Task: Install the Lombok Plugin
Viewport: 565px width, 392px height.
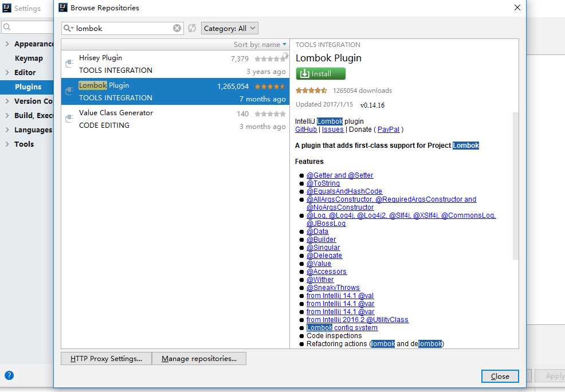Action: tap(320, 73)
